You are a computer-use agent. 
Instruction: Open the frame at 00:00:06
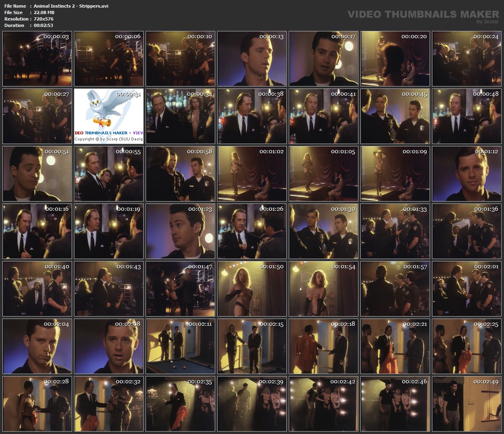(x=109, y=59)
